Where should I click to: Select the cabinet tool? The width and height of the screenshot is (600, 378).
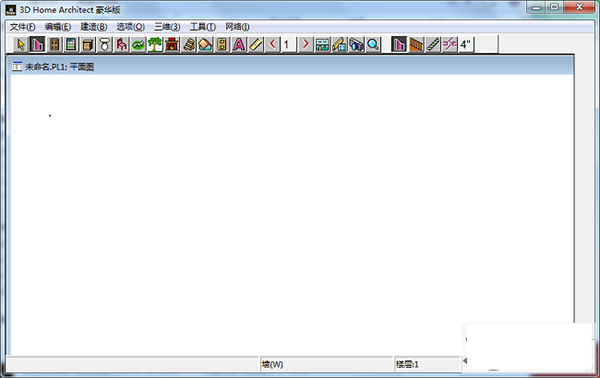pos(88,45)
